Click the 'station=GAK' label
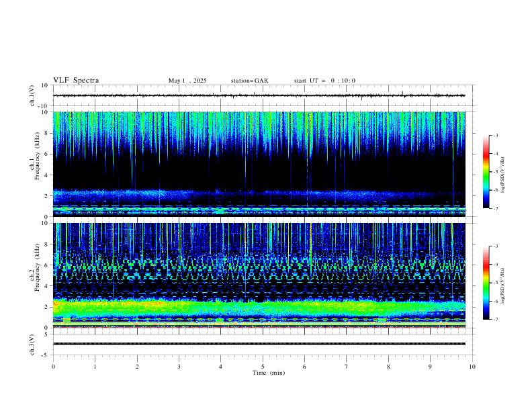Screen dimensions: 532x411 click(x=249, y=81)
